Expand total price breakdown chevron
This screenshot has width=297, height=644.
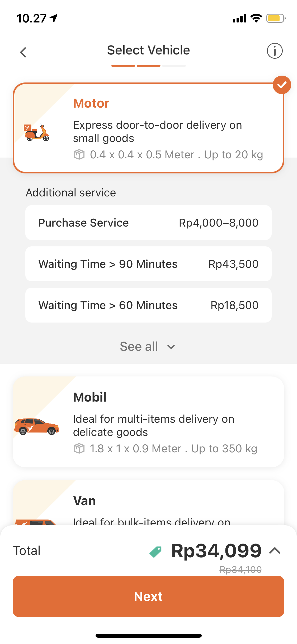coord(275,551)
